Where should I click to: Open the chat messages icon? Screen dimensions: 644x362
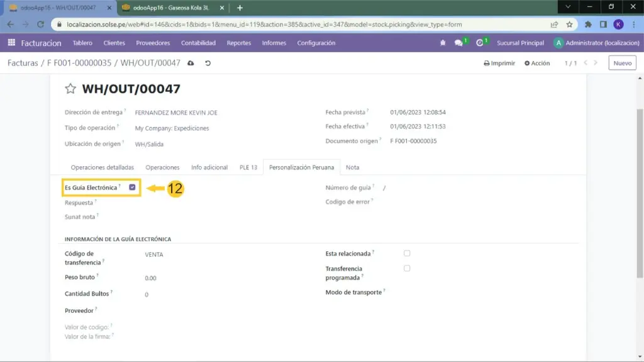point(459,43)
